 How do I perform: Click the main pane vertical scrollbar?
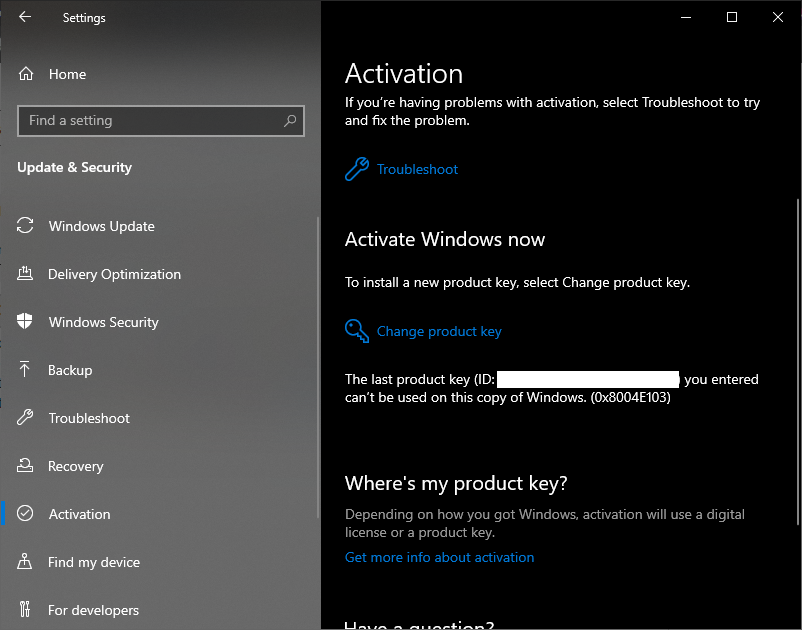(797, 361)
